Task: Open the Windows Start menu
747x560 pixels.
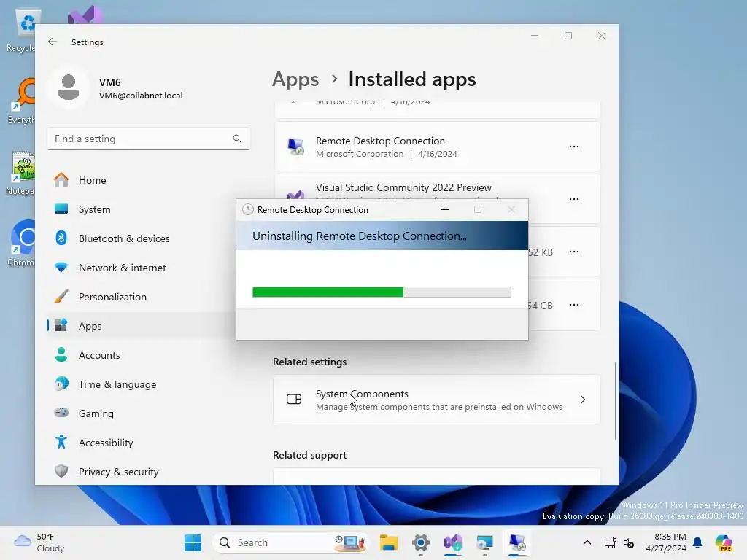Action: click(193, 542)
